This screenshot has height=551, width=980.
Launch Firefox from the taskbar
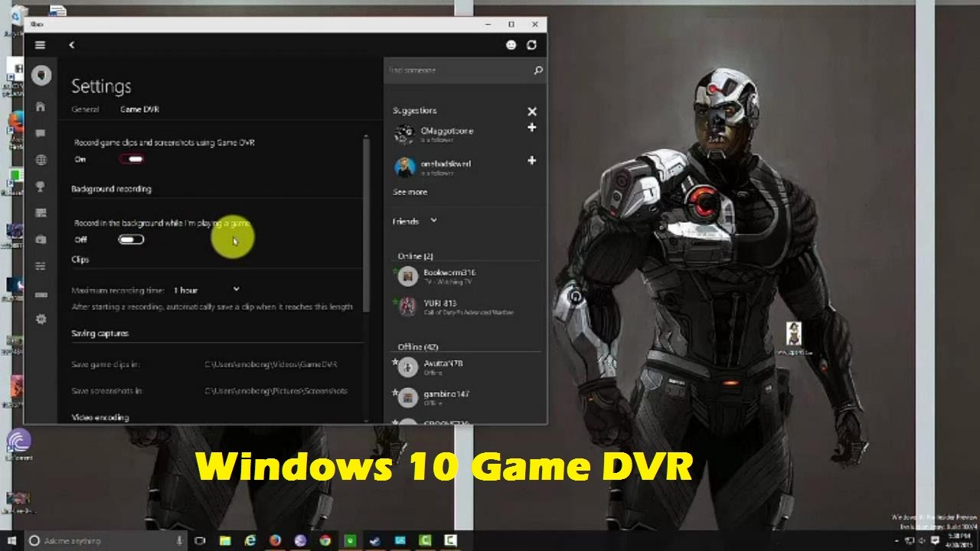pos(276,540)
